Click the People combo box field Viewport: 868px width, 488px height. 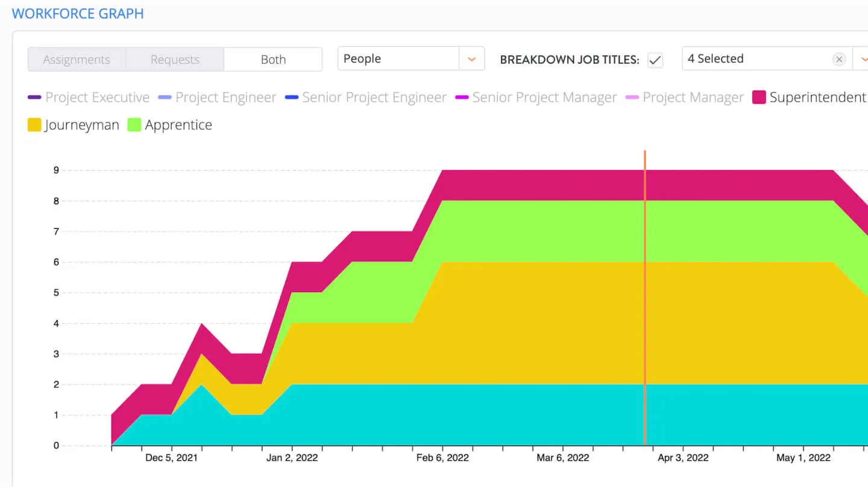pyautogui.click(x=398, y=59)
